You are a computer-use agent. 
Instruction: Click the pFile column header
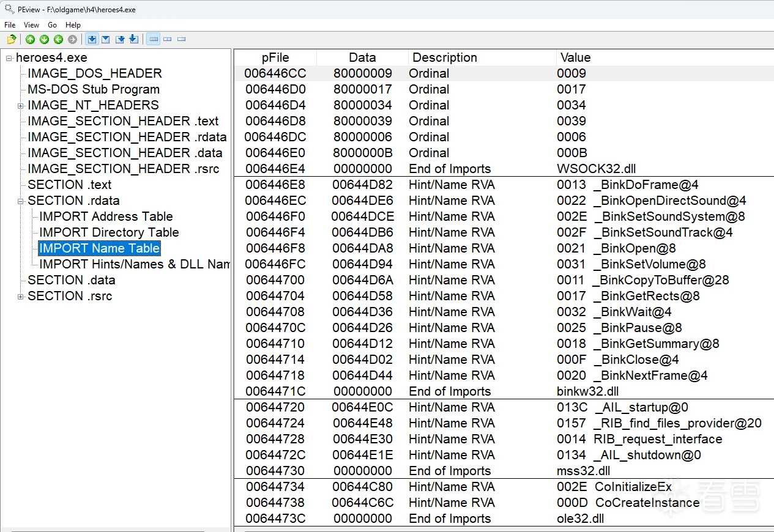point(275,57)
